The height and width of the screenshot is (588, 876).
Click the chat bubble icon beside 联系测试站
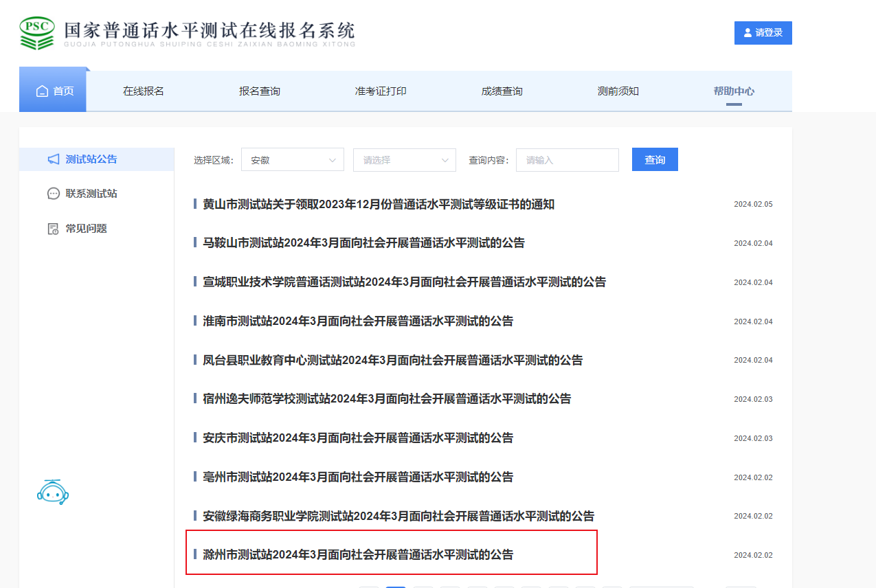click(x=54, y=194)
